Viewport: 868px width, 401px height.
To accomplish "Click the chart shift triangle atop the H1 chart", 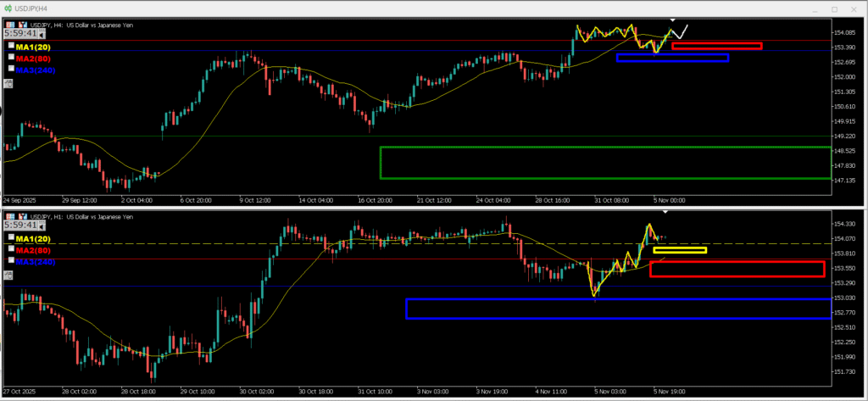I will [665, 211].
